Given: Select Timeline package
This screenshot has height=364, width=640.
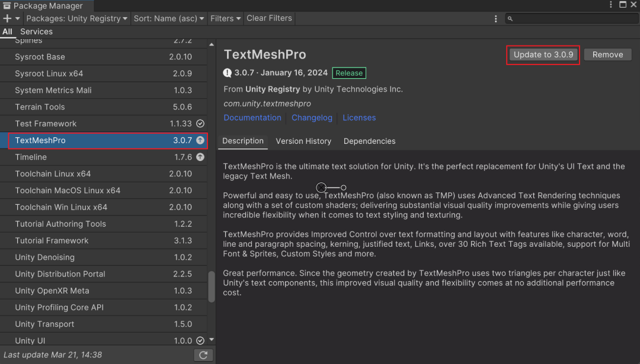Looking at the screenshot, I should (104, 157).
